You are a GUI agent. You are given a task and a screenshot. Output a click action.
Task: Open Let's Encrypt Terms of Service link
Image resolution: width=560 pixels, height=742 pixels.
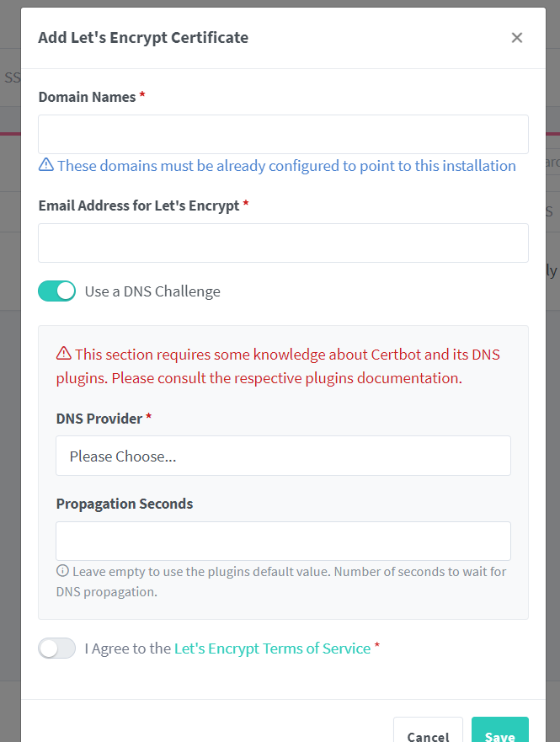click(273, 649)
